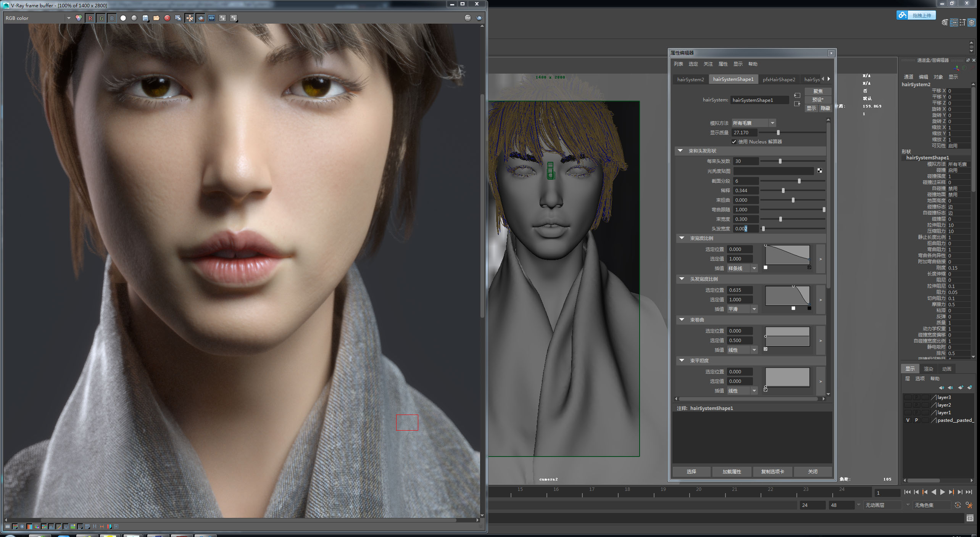Viewport: 980px width, 537px height.
Task: Save the rendered image with the disk icon
Action: (145, 18)
